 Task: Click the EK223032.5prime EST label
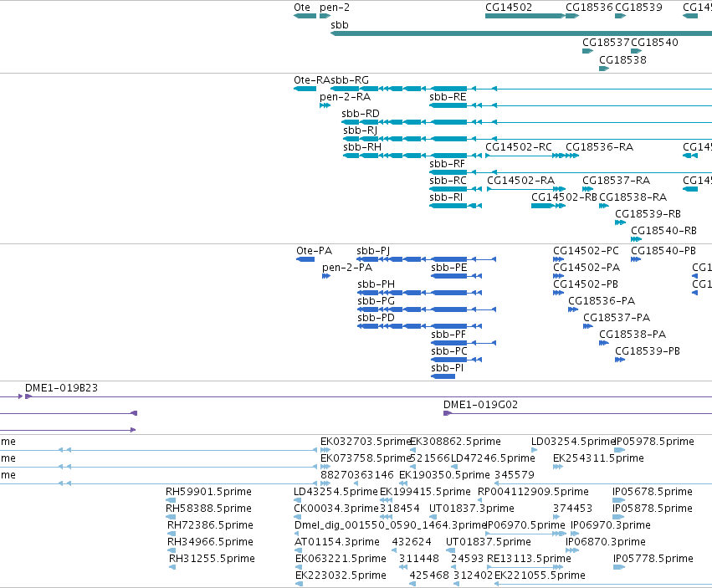click(x=341, y=575)
